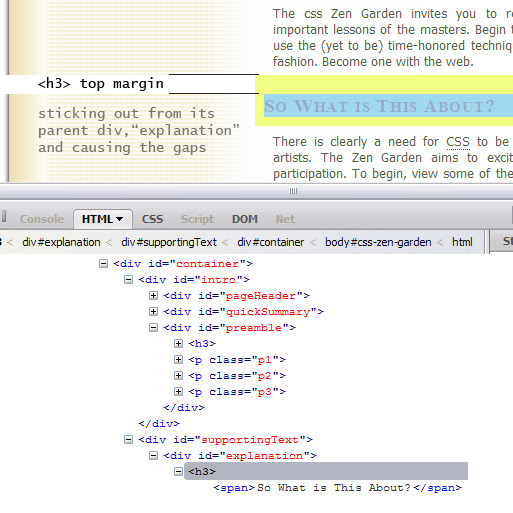Viewport: 513px width, 513px height.
Task: Switch to the Script tab
Action: 197,219
